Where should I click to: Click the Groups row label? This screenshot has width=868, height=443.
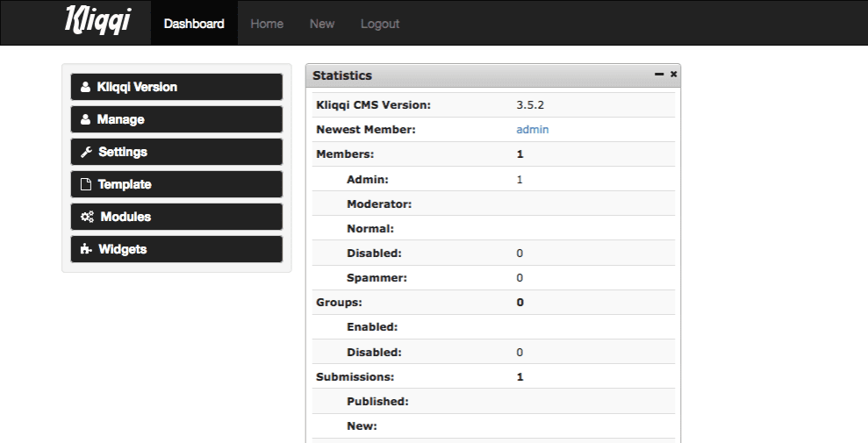tap(339, 303)
